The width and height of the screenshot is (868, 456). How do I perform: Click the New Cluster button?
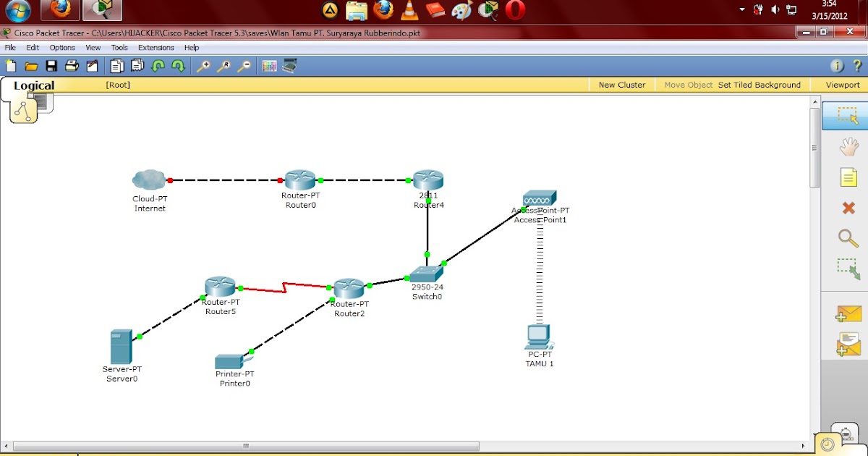(x=621, y=85)
